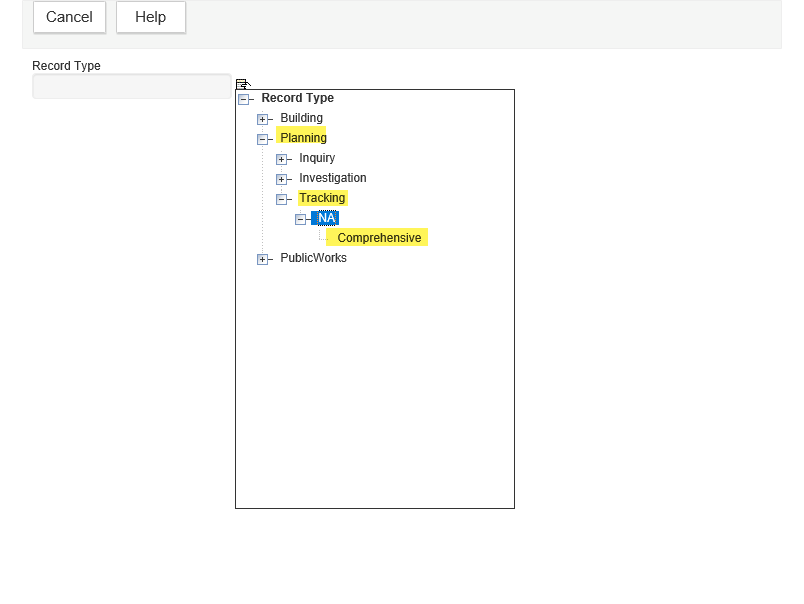Expand the Investigation node
The width and height of the screenshot is (804, 604).
[x=282, y=179]
